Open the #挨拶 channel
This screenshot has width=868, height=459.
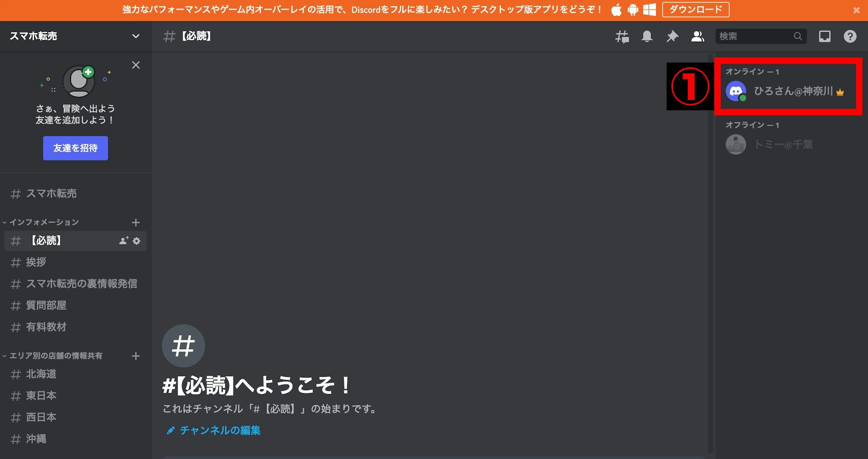[x=75, y=262]
